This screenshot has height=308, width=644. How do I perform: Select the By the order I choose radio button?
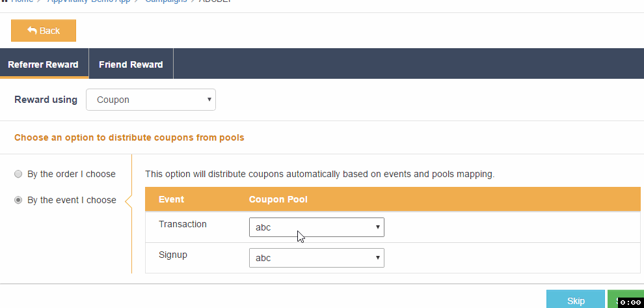(x=18, y=174)
